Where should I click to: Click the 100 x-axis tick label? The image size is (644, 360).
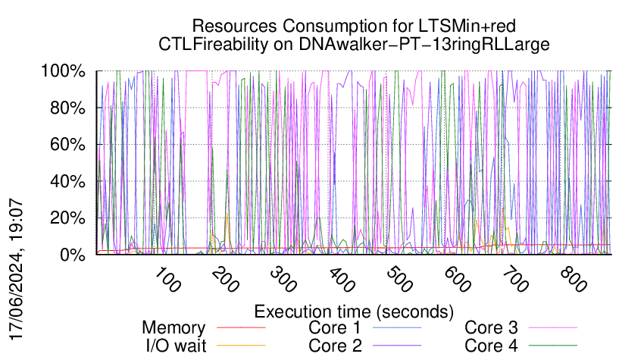pyautogui.click(x=167, y=280)
